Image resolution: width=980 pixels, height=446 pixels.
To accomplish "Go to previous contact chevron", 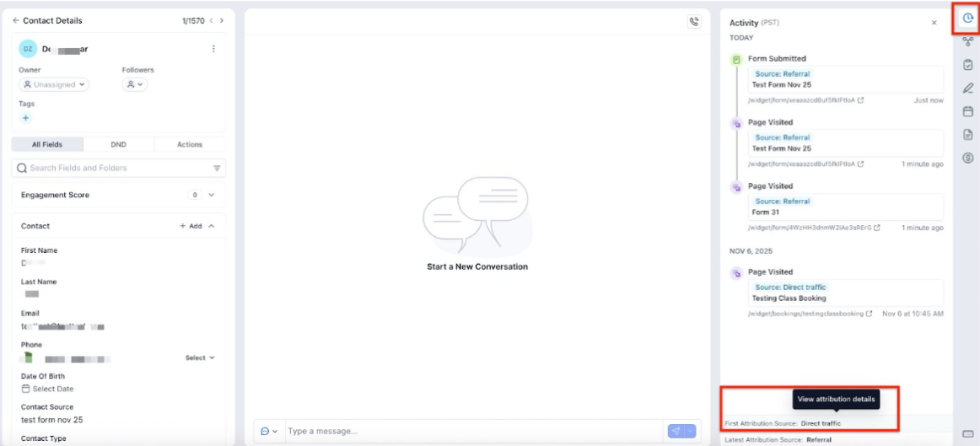I will 211,20.
